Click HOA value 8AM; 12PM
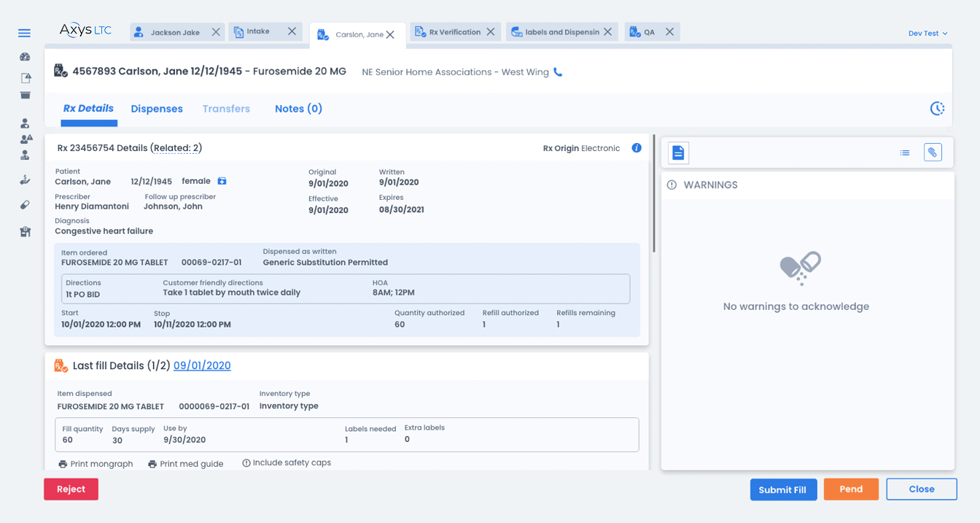This screenshot has height=523, width=980. (393, 293)
